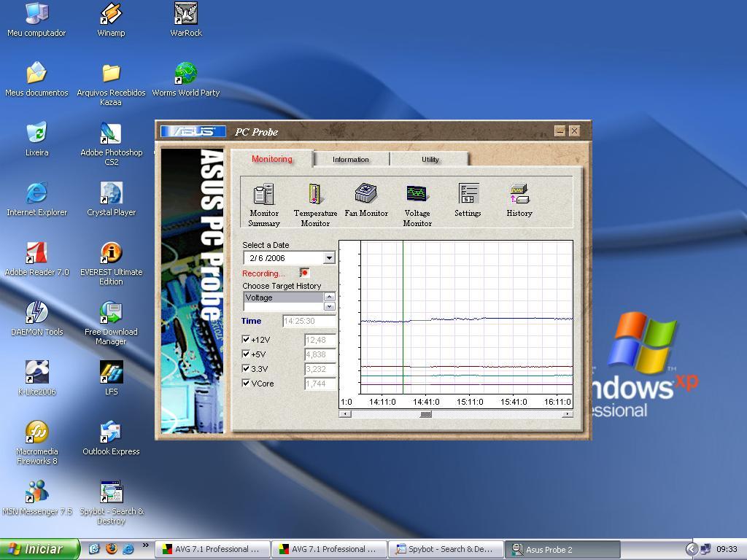The width and height of the screenshot is (747, 560).
Task: Select Voltage in the Target History list
Action: pyautogui.click(x=283, y=297)
